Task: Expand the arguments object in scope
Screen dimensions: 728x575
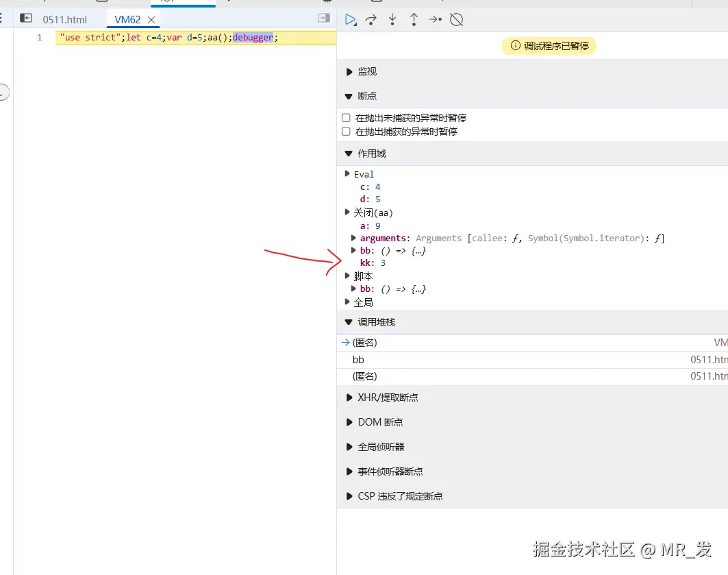Action: pos(353,238)
